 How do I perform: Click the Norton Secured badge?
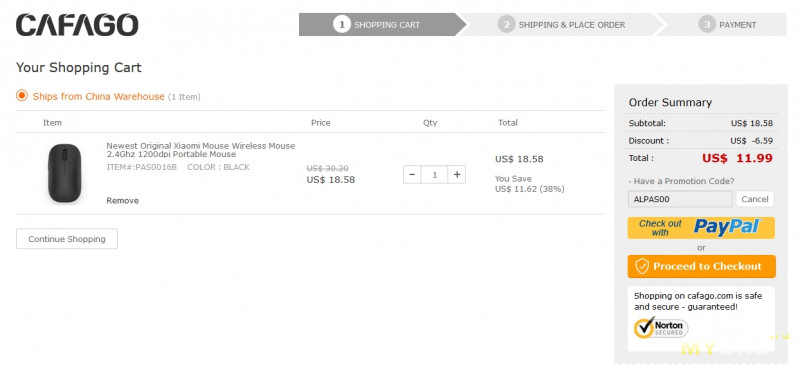(661, 328)
